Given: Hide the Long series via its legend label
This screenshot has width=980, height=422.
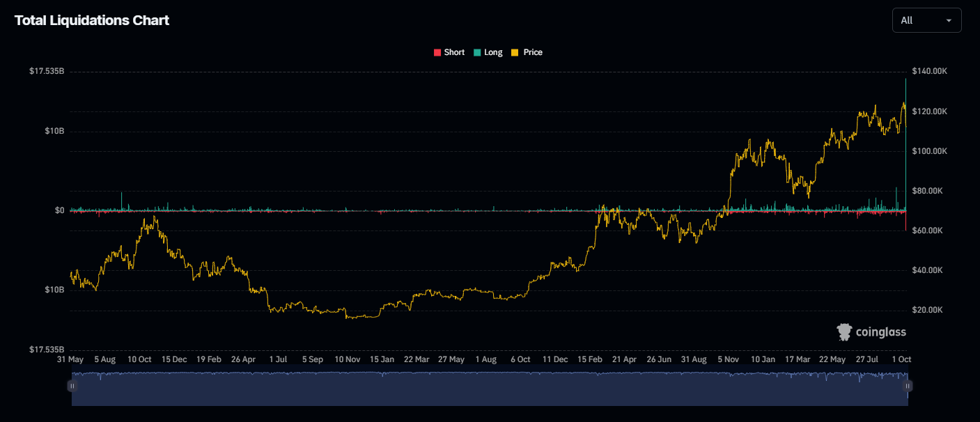Looking at the screenshot, I should click(493, 53).
